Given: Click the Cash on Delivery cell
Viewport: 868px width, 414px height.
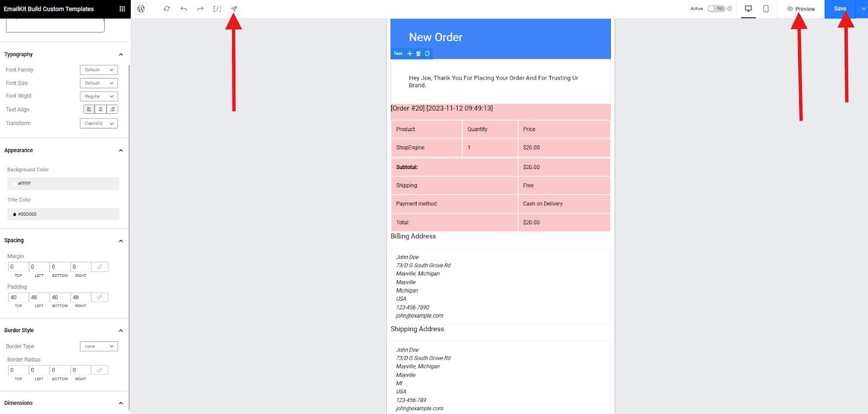Looking at the screenshot, I should 564,204.
